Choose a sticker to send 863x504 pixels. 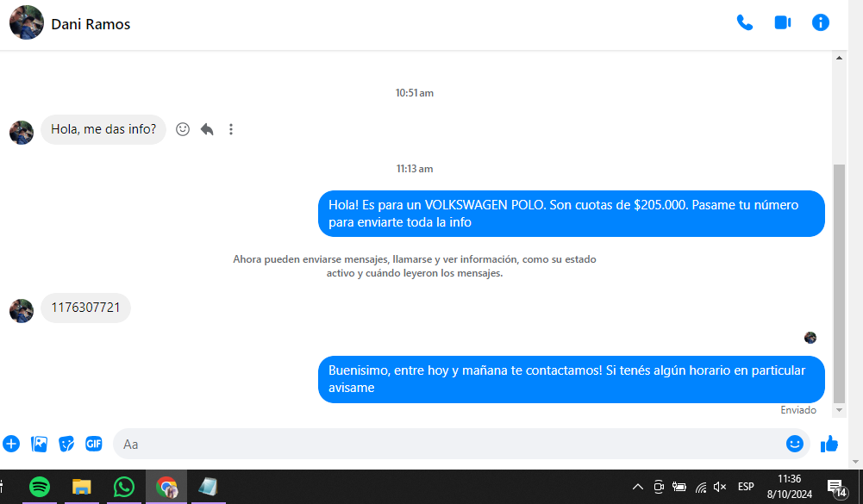pyautogui.click(x=66, y=444)
